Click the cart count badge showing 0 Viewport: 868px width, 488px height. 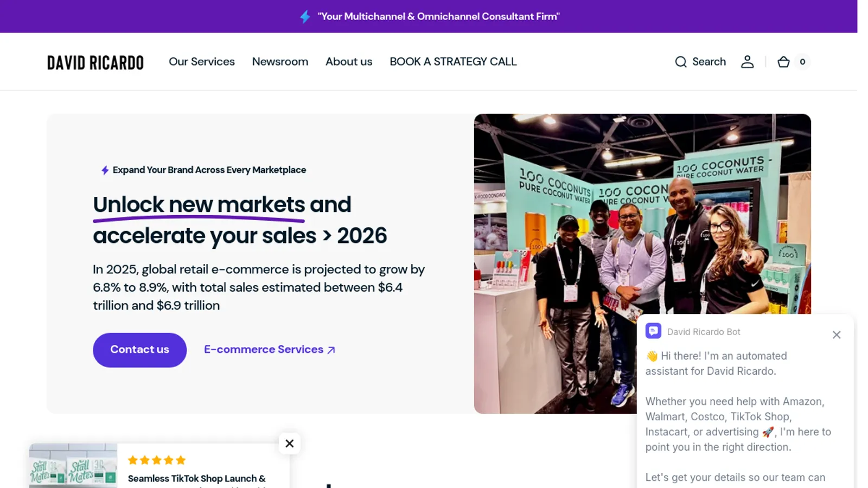(x=802, y=62)
